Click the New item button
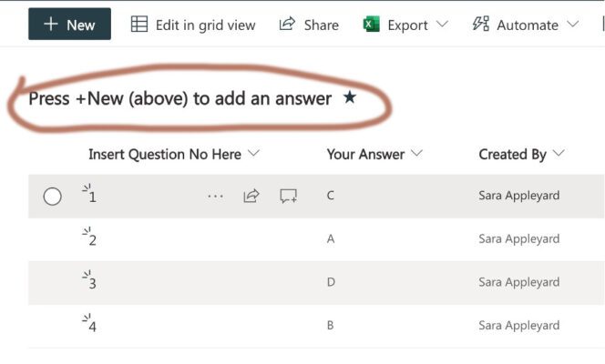 tap(69, 24)
